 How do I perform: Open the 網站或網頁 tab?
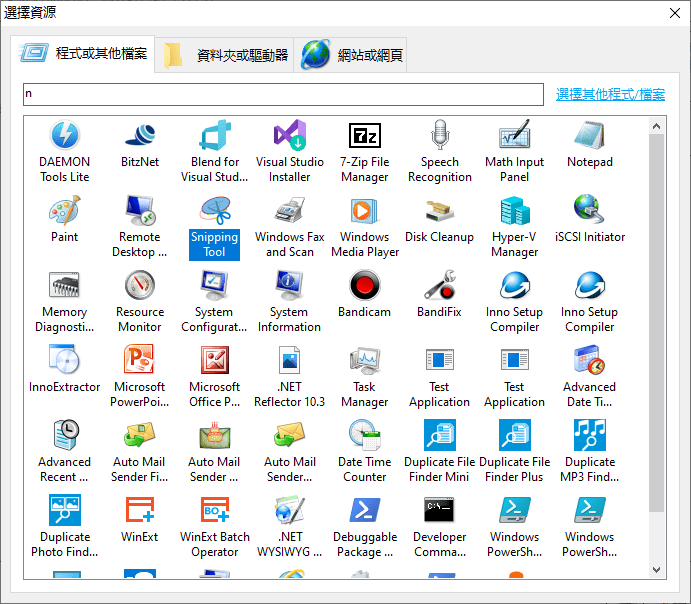tap(350, 55)
